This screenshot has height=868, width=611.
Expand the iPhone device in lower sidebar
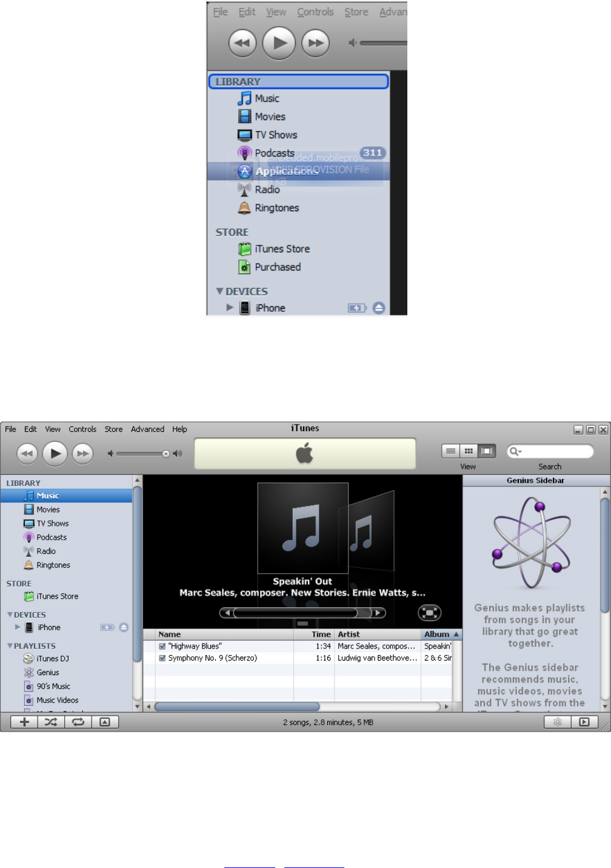click(x=18, y=627)
